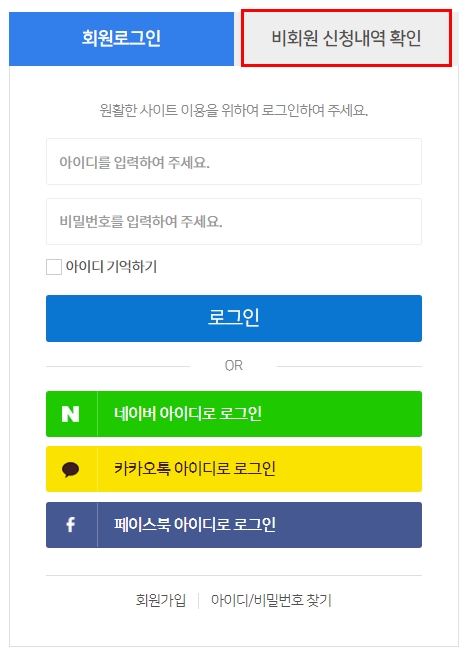Focus the 아이디를 입력하여 주세요 field
Image resolution: width=466 pixels, height=654 pixels.
[234, 161]
